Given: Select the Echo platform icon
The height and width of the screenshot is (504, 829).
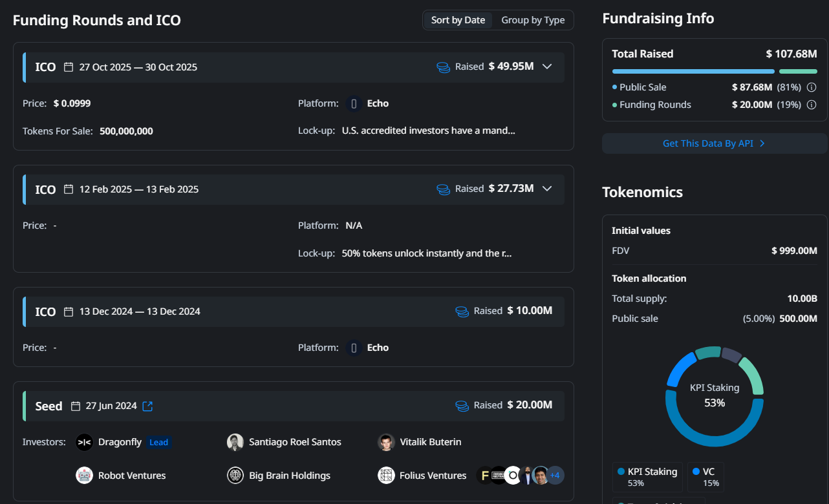Looking at the screenshot, I should coord(354,103).
